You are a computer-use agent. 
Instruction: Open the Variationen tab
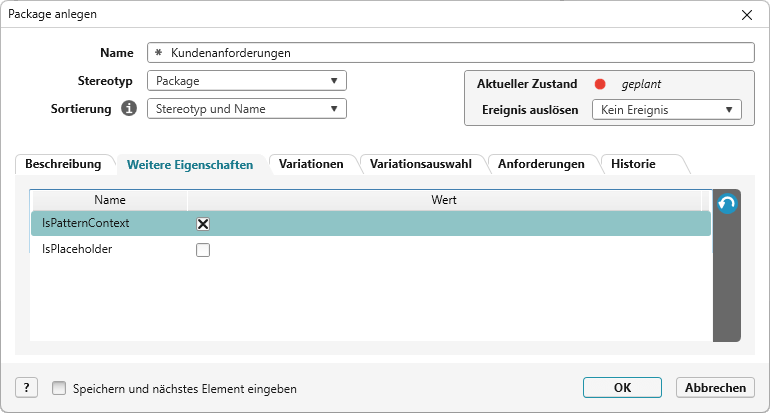[311, 163]
